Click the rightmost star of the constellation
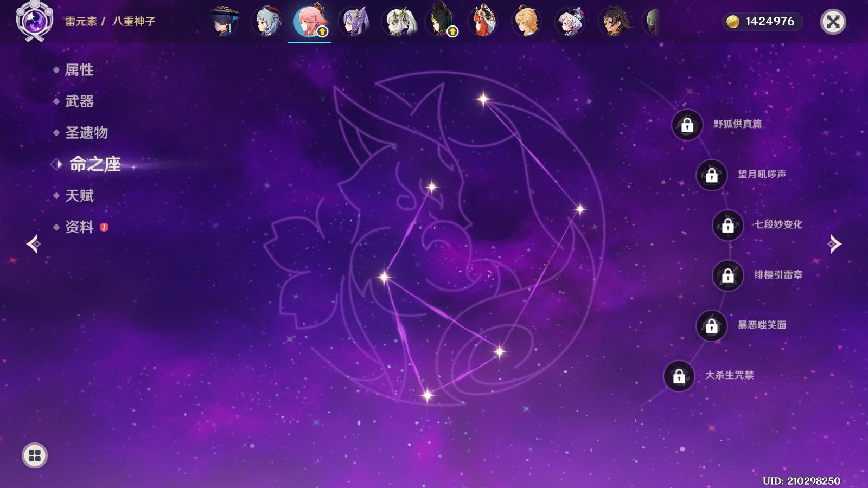This screenshot has height=488, width=868. 580,209
